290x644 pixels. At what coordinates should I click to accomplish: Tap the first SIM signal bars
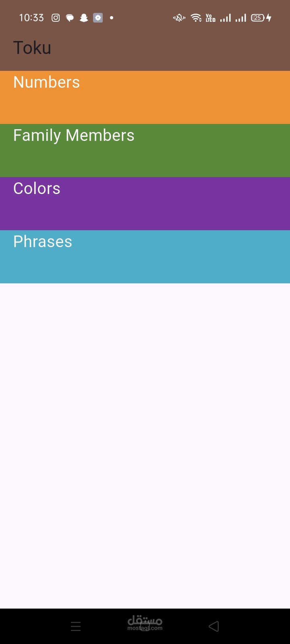tap(226, 18)
